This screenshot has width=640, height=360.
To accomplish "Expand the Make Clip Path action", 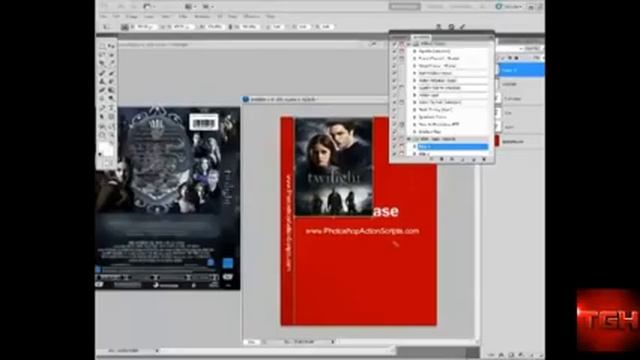I will click(x=414, y=102).
